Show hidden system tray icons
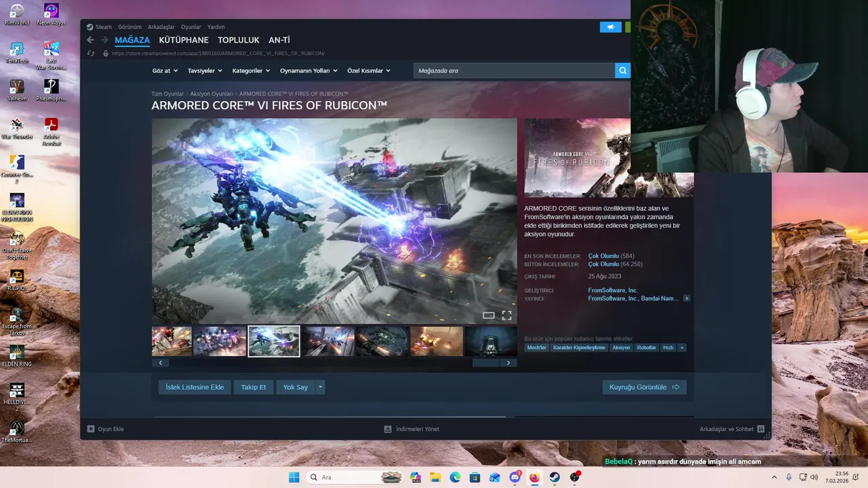Screen dimensions: 868x488 click(774, 477)
